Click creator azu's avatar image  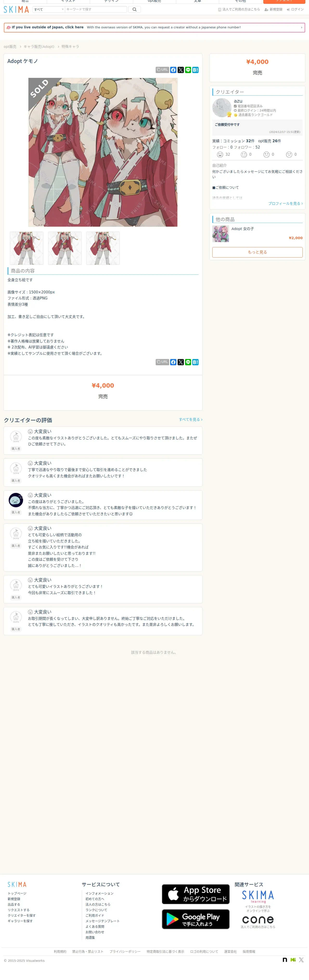pos(222,108)
